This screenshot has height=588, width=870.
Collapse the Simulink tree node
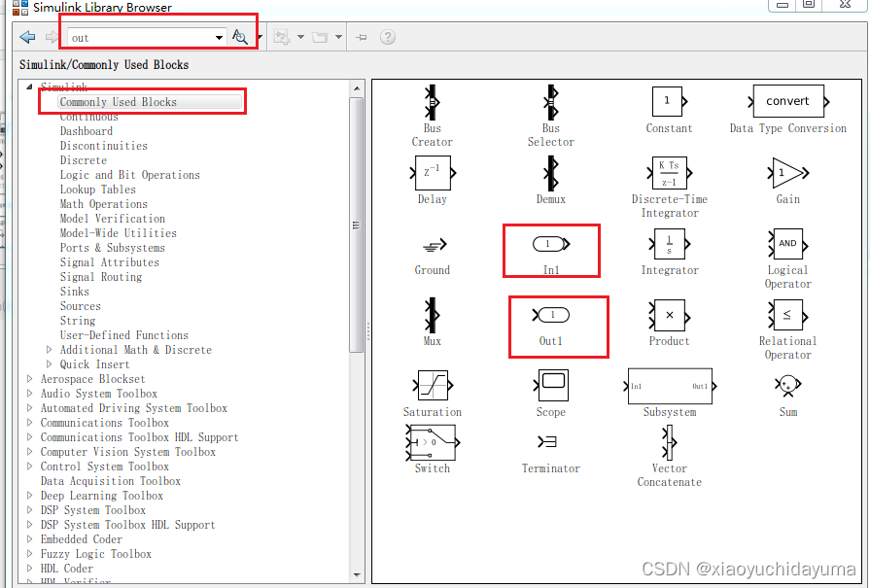(29, 86)
